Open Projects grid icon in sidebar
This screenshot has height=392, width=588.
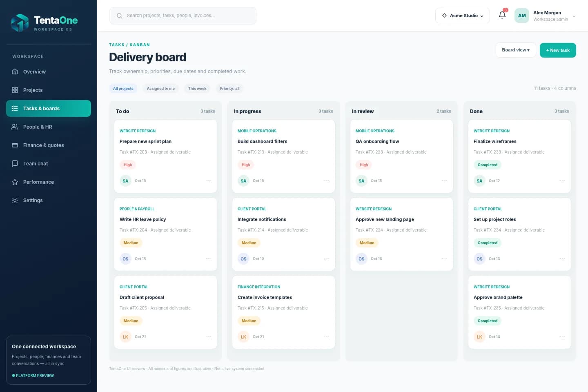pos(15,90)
